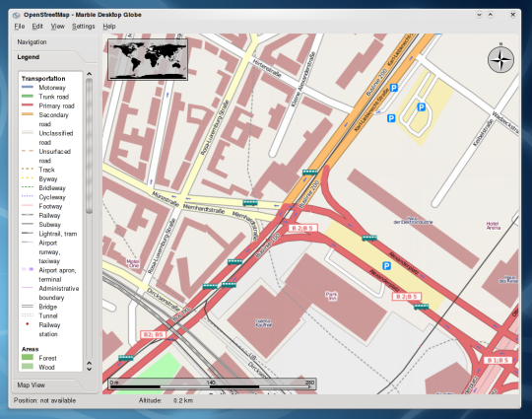Viewport: 532px width, 419px height.
Task: Open the View menu
Action: [x=57, y=27]
